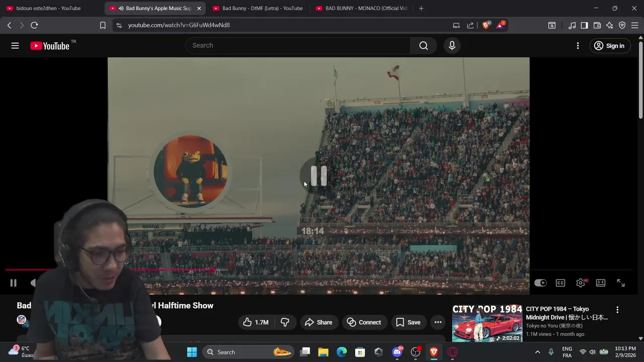This screenshot has height=362, width=644.
Task: Seek on the red video progress bar
Action: (318, 270)
